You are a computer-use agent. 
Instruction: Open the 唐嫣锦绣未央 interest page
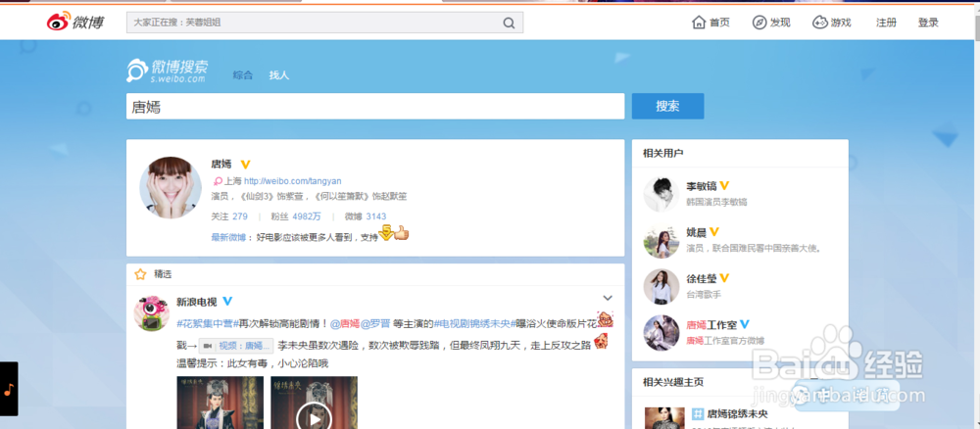[x=738, y=414]
